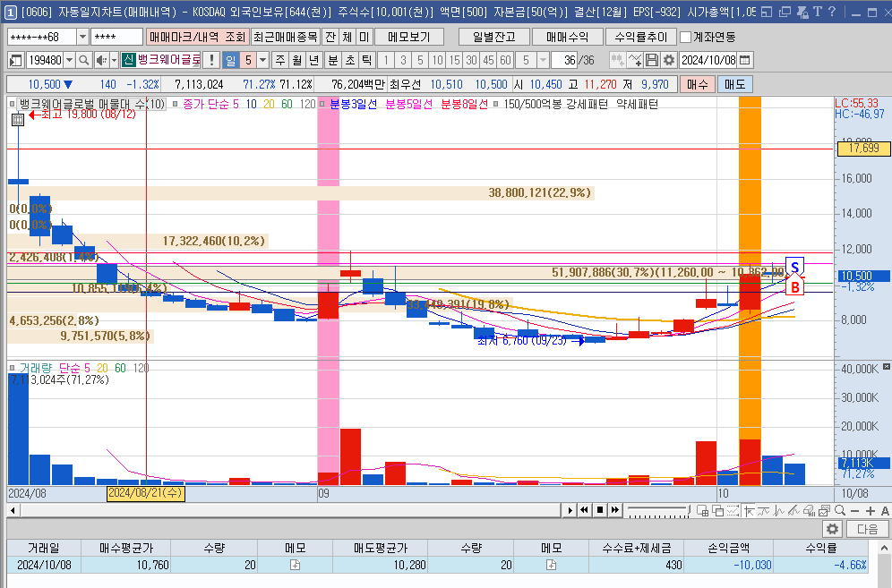Click the candle count field showing 36

564,60
